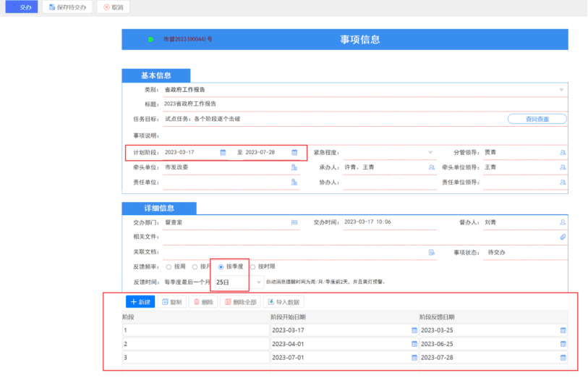Select the 按季度 feedback frequency

pyautogui.click(x=221, y=267)
